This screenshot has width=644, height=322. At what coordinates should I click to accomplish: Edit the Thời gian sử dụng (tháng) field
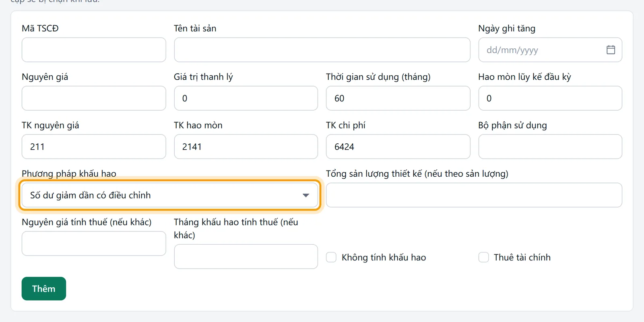[398, 98]
